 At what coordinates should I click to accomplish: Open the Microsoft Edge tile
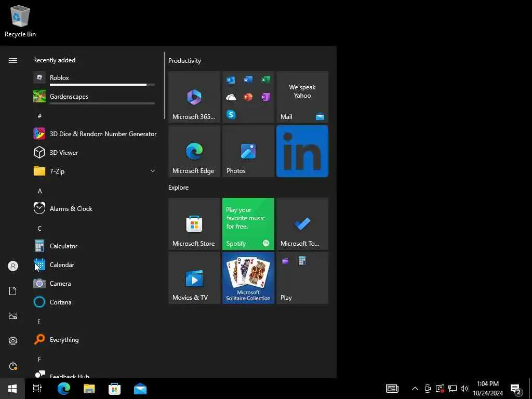point(194,151)
